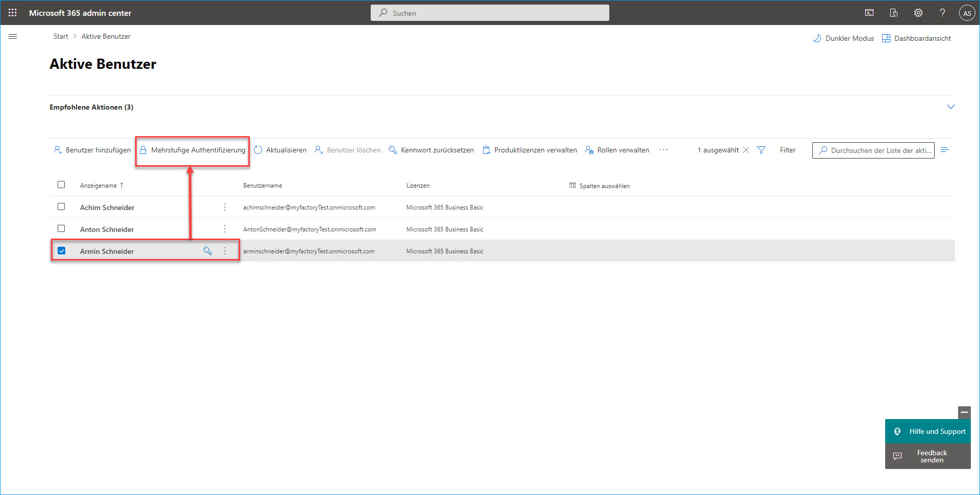Check the Anton Schneider checkbox

(61, 228)
